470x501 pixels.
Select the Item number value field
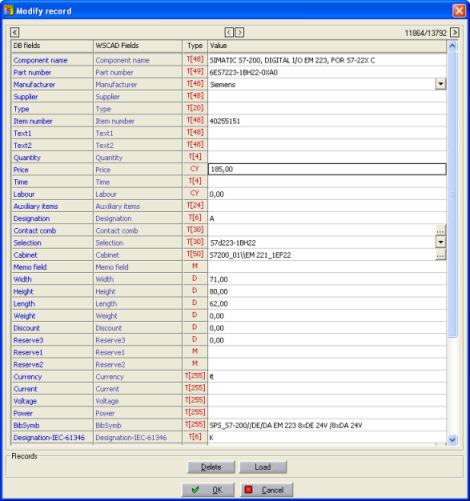click(327, 121)
